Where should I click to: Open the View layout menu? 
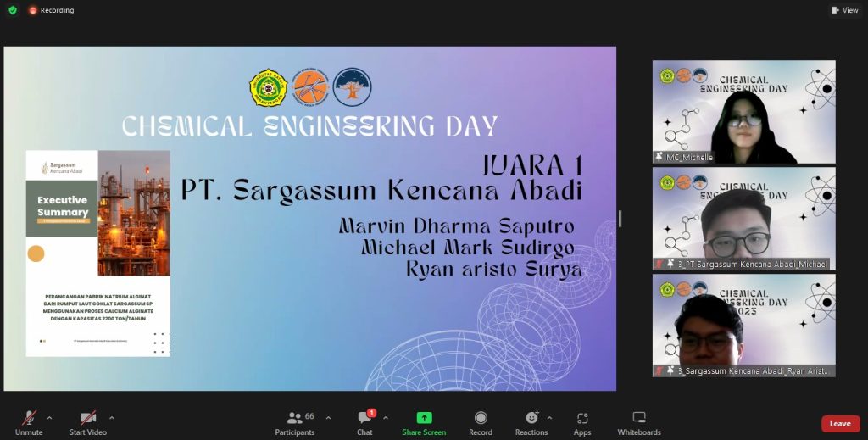click(844, 10)
